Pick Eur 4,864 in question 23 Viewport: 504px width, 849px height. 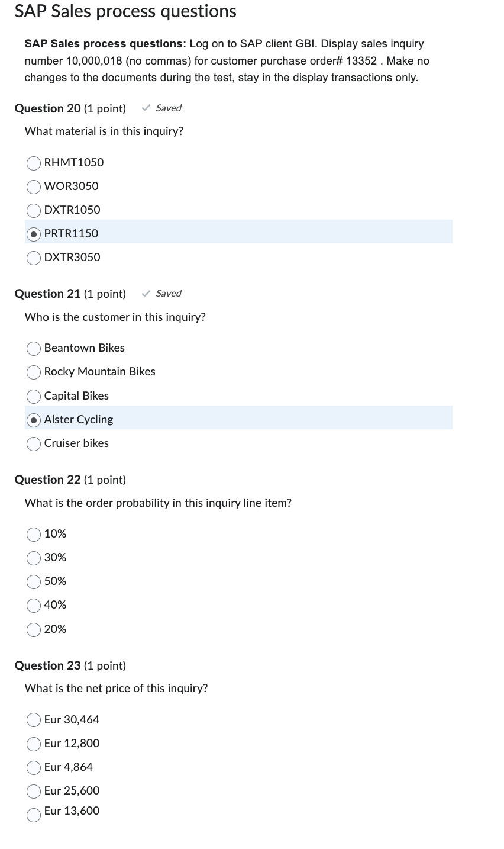(34, 767)
